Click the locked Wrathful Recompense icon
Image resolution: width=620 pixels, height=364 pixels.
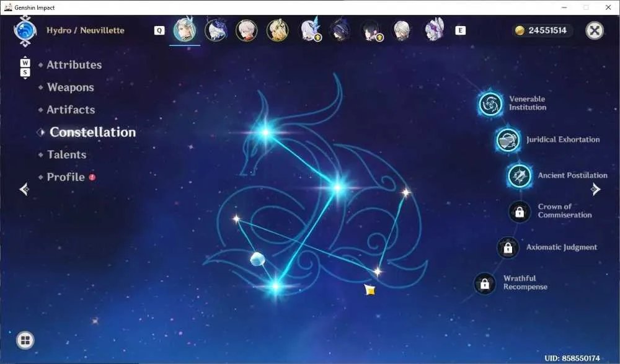pyautogui.click(x=485, y=283)
